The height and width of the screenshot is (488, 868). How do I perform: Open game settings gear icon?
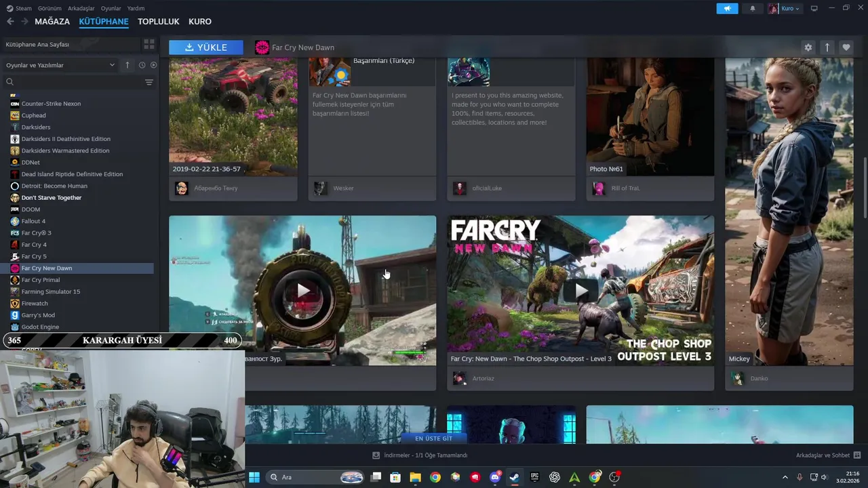(808, 47)
